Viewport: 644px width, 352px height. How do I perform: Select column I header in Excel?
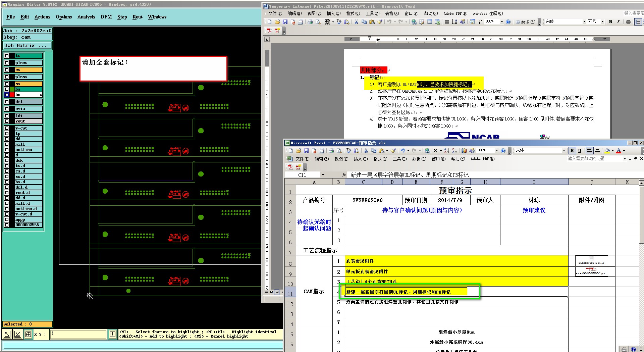click(534, 182)
